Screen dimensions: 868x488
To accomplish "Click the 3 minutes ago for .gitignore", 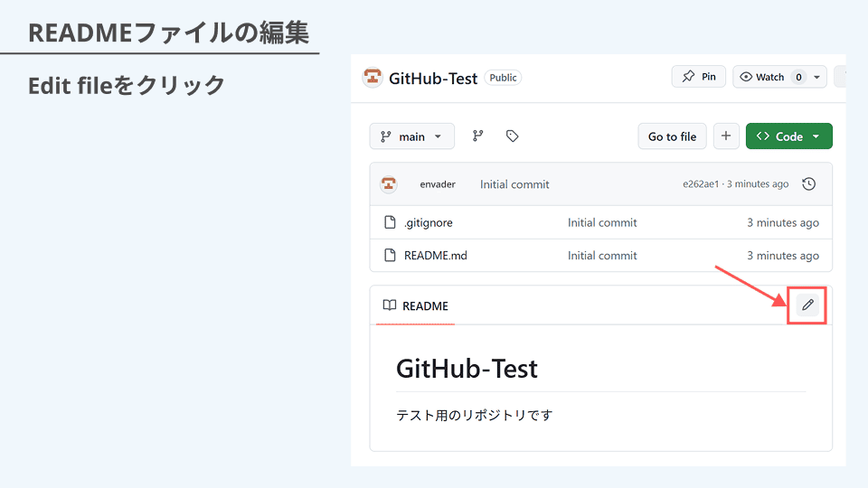I will [x=783, y=222].
